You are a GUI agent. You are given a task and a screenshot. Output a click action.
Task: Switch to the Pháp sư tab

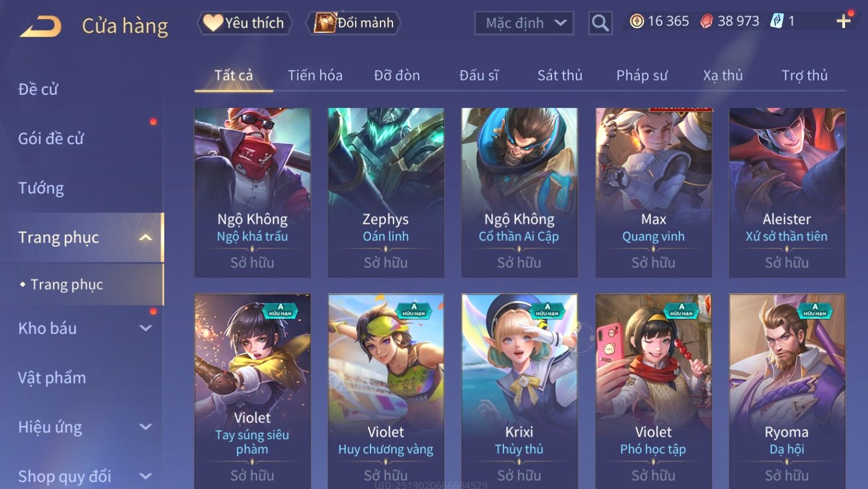click(642, 75)
